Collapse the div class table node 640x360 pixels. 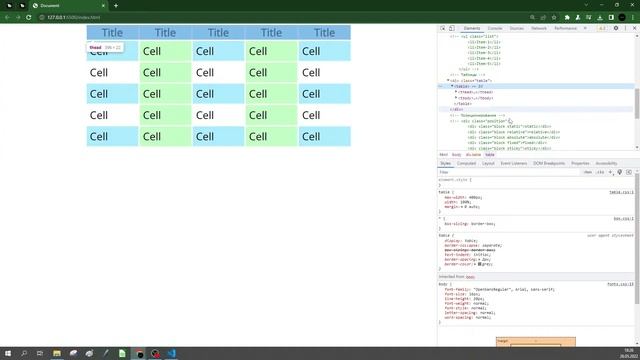448,80
